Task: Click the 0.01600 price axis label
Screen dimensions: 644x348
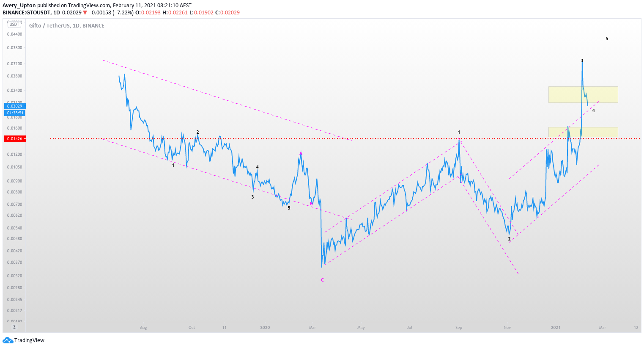Action: pyautogui.click(x=14, y=128)
